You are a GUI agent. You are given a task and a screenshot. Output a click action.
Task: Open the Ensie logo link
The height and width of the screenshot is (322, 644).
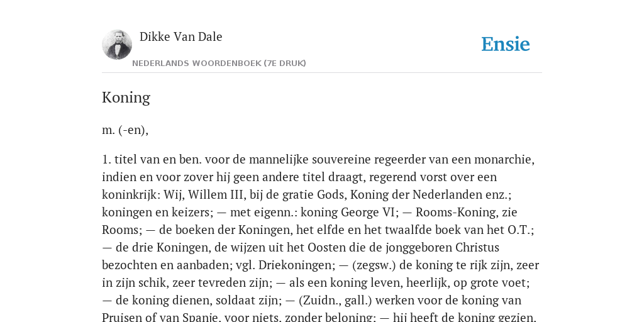[505, 45]
